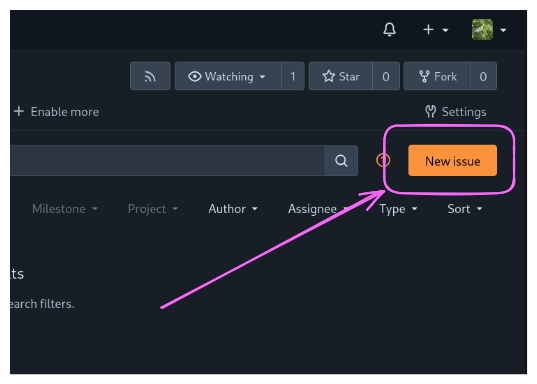Open the plus create menu
This screenshot has height=384, width=537.
coord(436,30)
